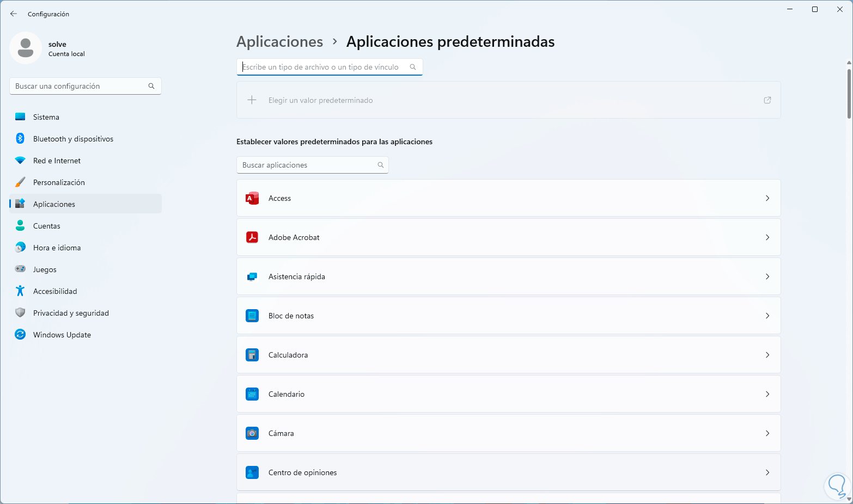Focus the Buscar aplicaciones search field

click(308, 165)
